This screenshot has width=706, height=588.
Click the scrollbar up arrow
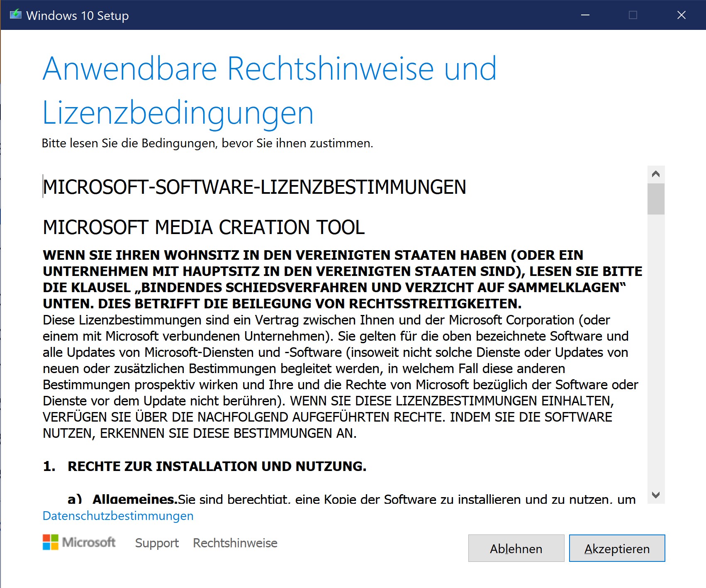coord(656,174)
